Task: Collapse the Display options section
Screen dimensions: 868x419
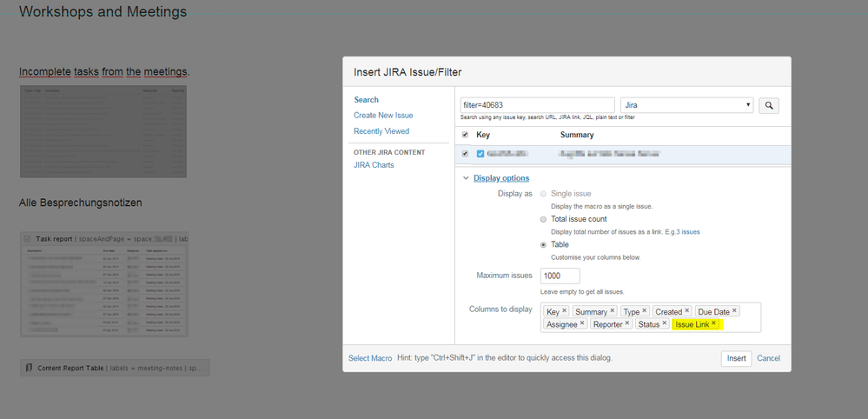Action: 501,178
